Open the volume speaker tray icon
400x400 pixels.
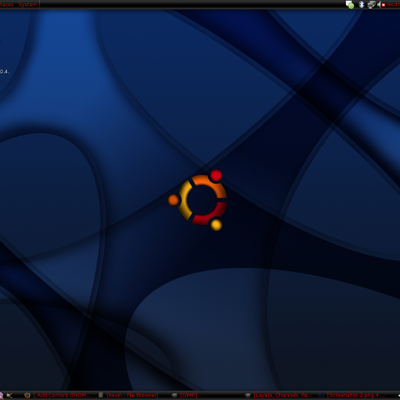click(x=379, y=4)
